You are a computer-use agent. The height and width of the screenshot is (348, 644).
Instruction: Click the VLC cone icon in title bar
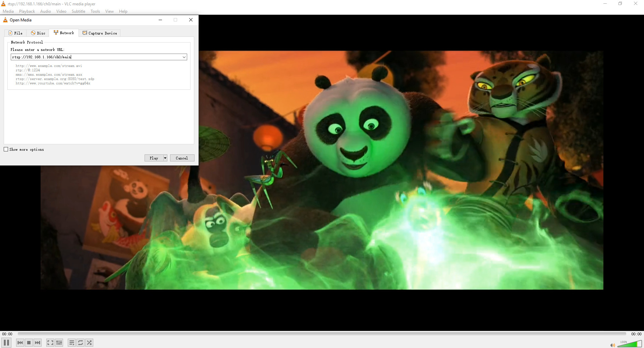click(3, 4)
